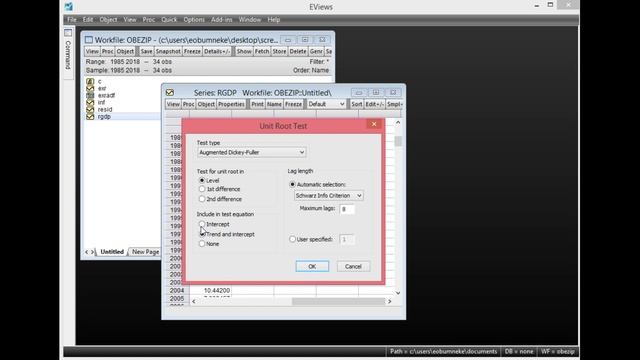Select the 'exradf' table object icon
This screenshot has height=360, width=640.
tap(90, 95)
